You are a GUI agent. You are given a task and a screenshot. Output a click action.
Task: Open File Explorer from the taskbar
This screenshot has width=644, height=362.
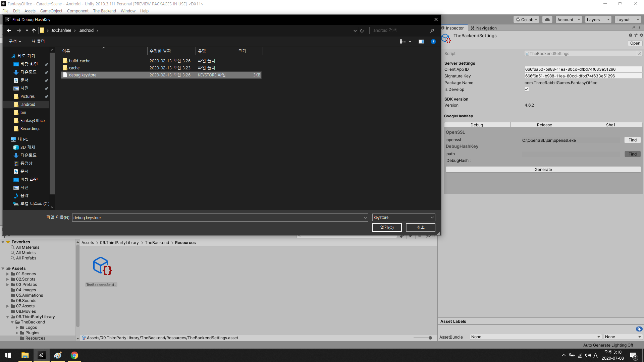click(x=25, y=355)
